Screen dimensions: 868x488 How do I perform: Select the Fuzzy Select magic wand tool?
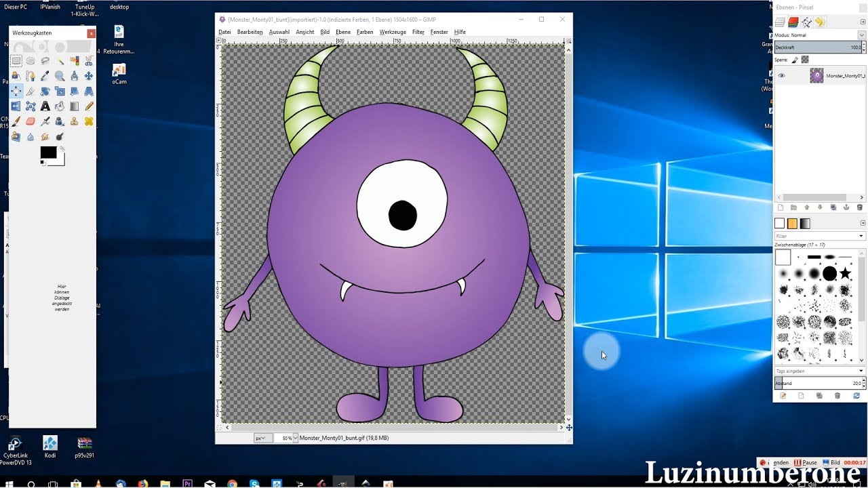click(x=60, y=61)
